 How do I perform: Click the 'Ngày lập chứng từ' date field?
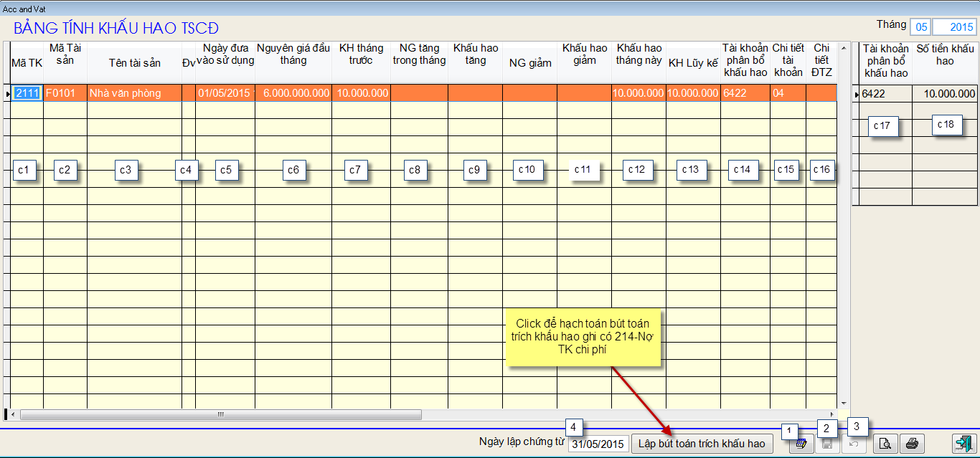coord(598,444)
